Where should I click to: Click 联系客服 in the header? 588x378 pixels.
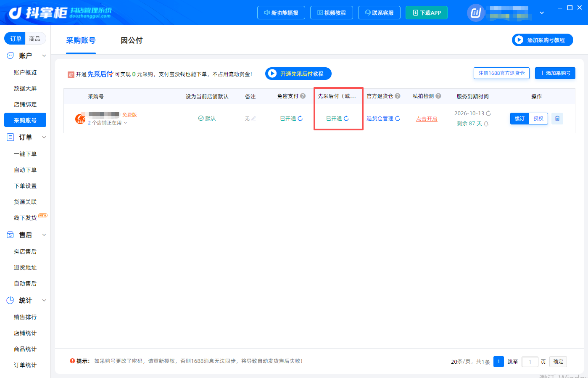(x=379, y=13)
